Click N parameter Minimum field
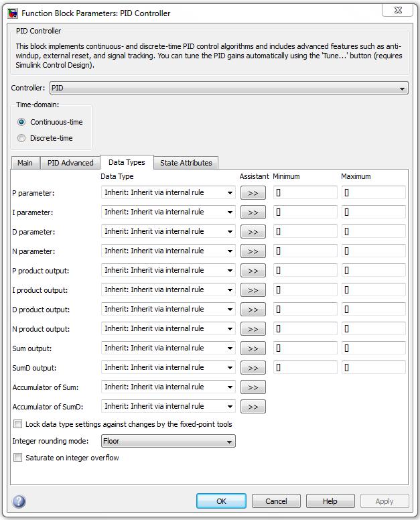420x520 pixels. [x=305, y=251]
